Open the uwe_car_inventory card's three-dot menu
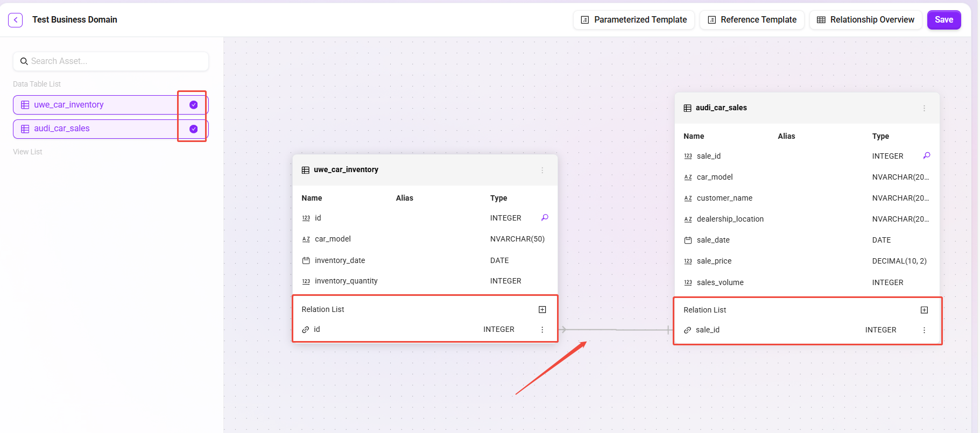 542,170
